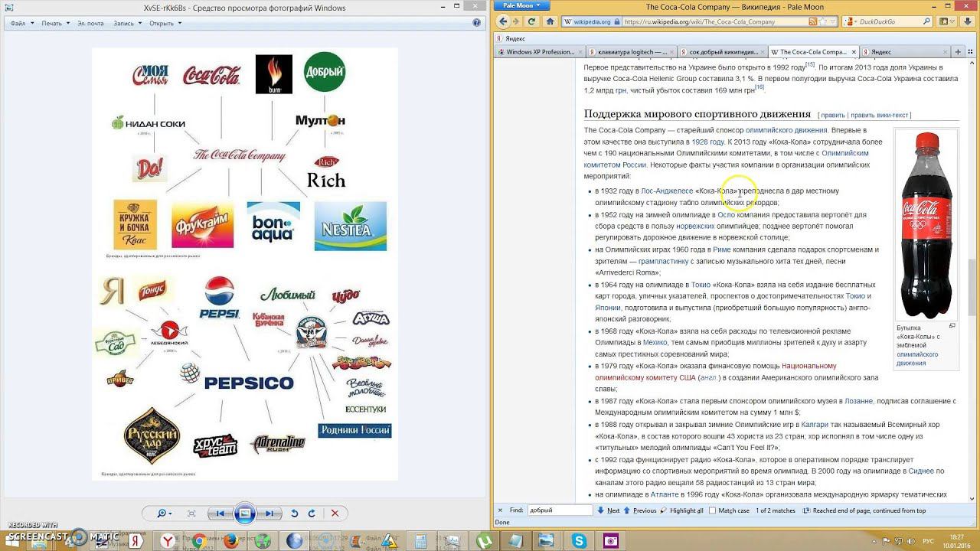The image size is (980, 551).
Task: Close The Coca-Cola Company tab
Action: pyautogui.click(x=852, y=52)
